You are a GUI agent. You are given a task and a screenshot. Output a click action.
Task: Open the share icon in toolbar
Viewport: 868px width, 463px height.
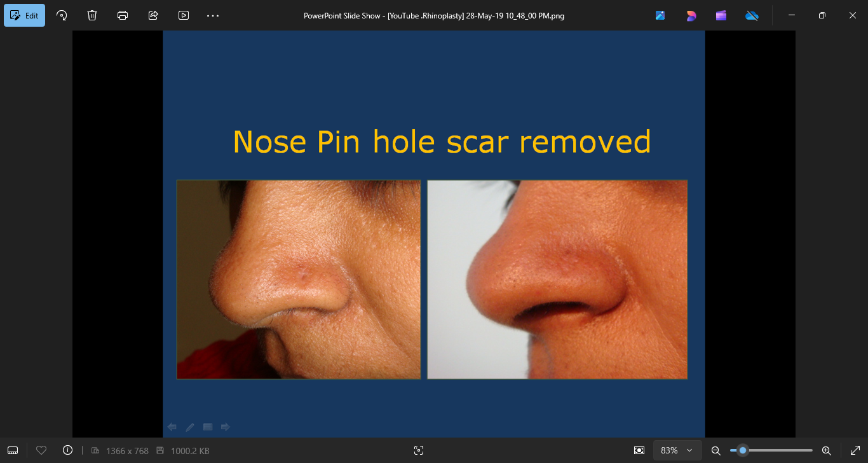click(x=153, y=15)
